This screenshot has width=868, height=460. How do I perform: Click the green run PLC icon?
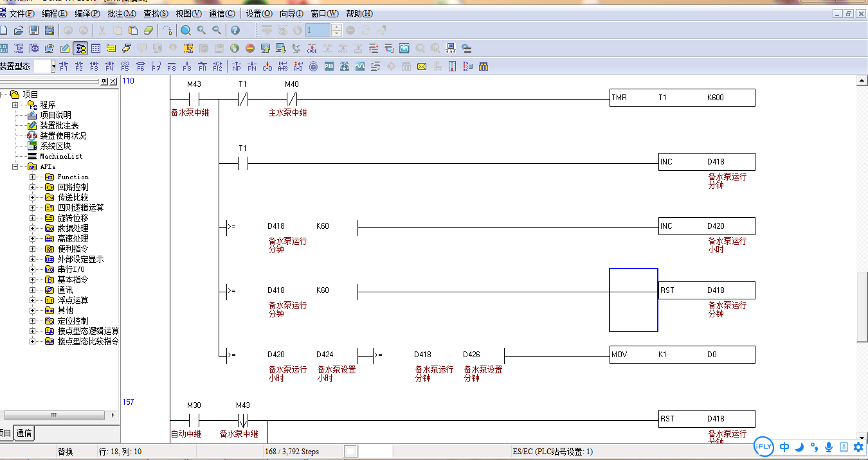[x=234, y=48]
